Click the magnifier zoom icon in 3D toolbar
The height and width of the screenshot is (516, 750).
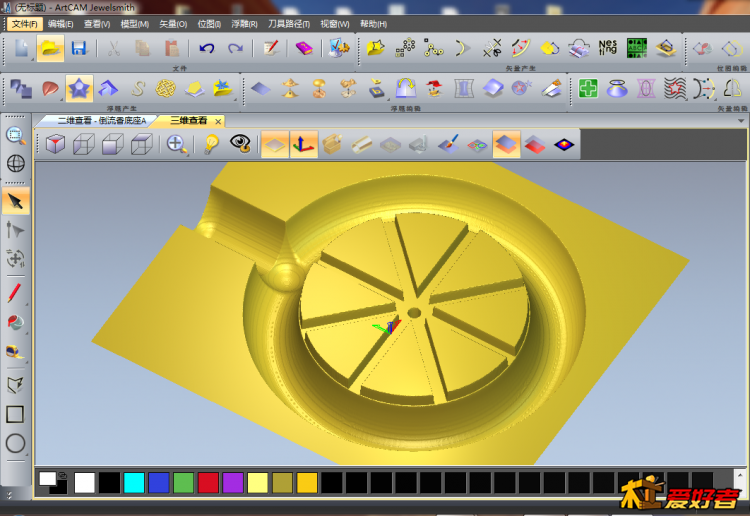(177, 144)
